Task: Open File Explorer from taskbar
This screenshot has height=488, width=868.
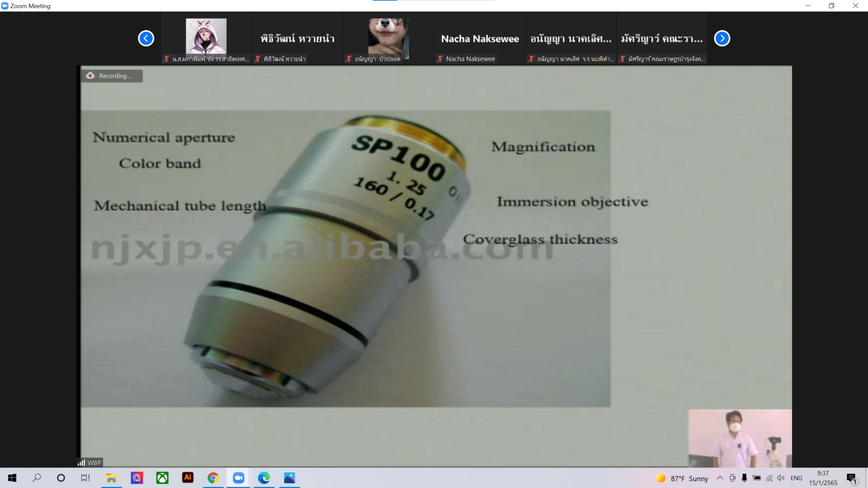Action: tap(111, 478)
